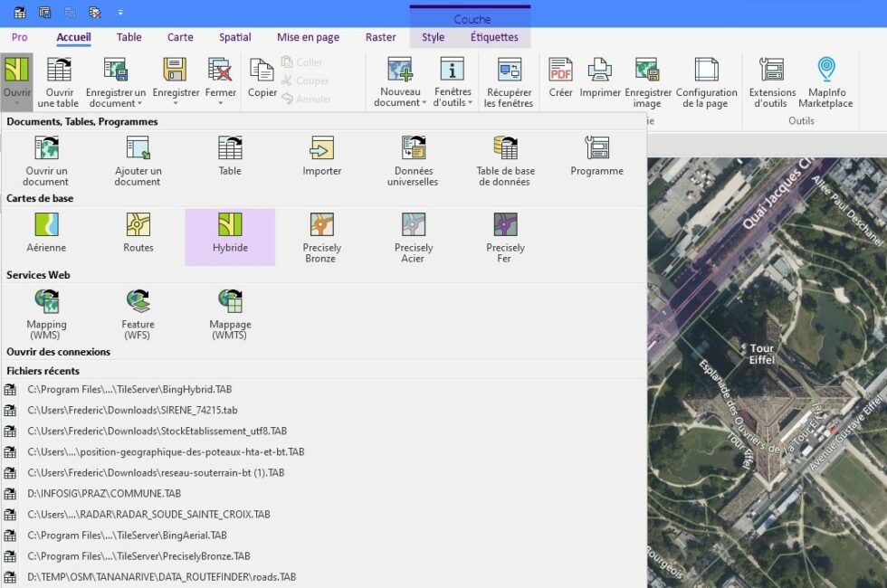Open the quick access toolbar customization arrow
The height and width of the screenshot is (588, 887).
tap(120, 13)
